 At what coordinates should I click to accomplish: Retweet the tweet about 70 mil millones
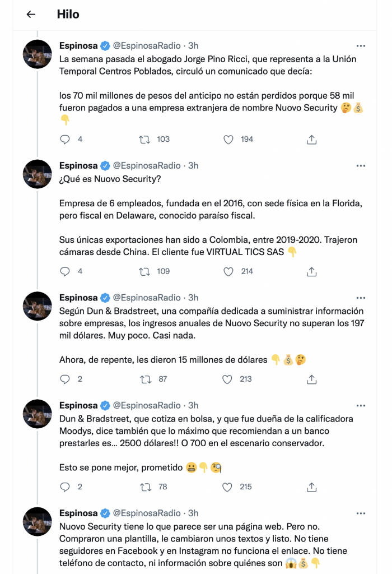pyautogui.click(x=145, y=139)
